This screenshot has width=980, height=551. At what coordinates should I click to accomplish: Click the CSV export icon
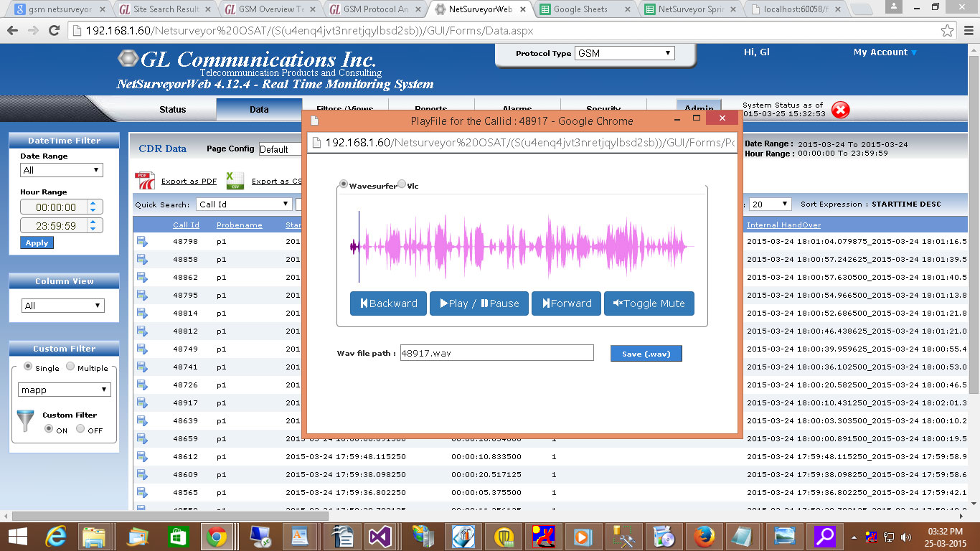point(235,181)
